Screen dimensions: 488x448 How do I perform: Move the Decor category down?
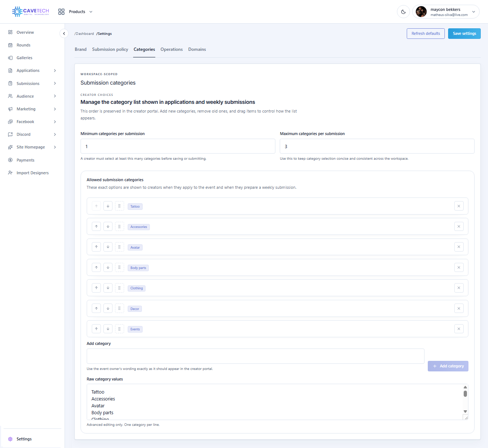click(x=108, y=309)
